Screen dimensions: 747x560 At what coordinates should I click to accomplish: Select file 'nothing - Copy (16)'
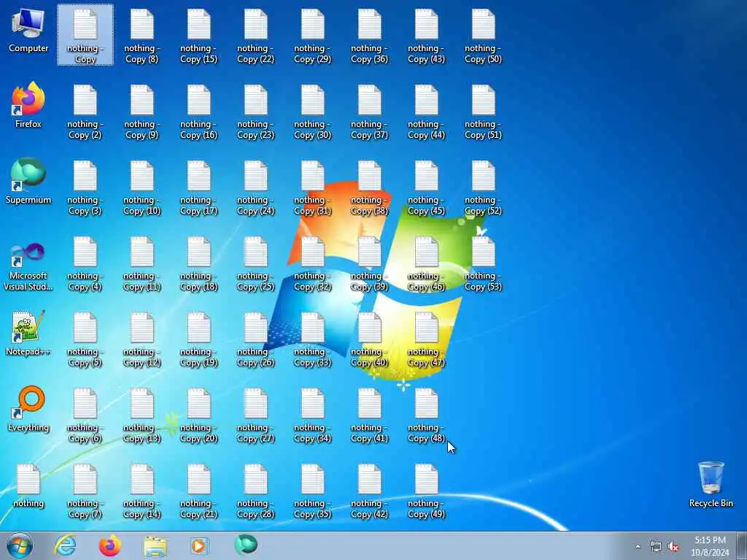[x=198, y=112]
